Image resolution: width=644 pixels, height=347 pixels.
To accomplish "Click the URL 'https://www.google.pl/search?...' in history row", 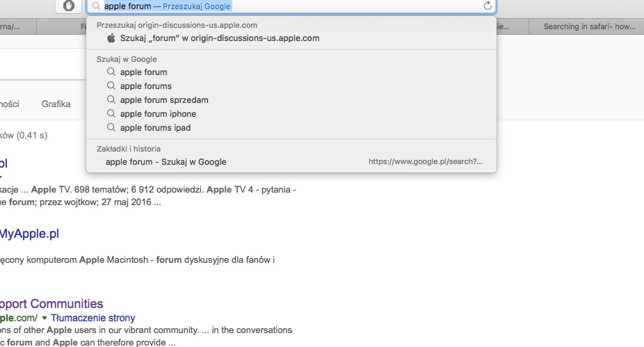I will 426,161.
